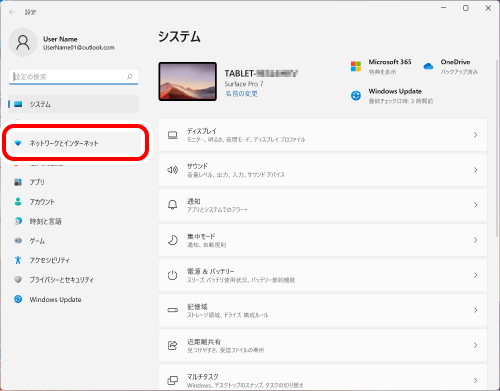Expand the 近距離共有 row chevron
The height and width of the screenshot is (391, 500).
coord(475,345)
